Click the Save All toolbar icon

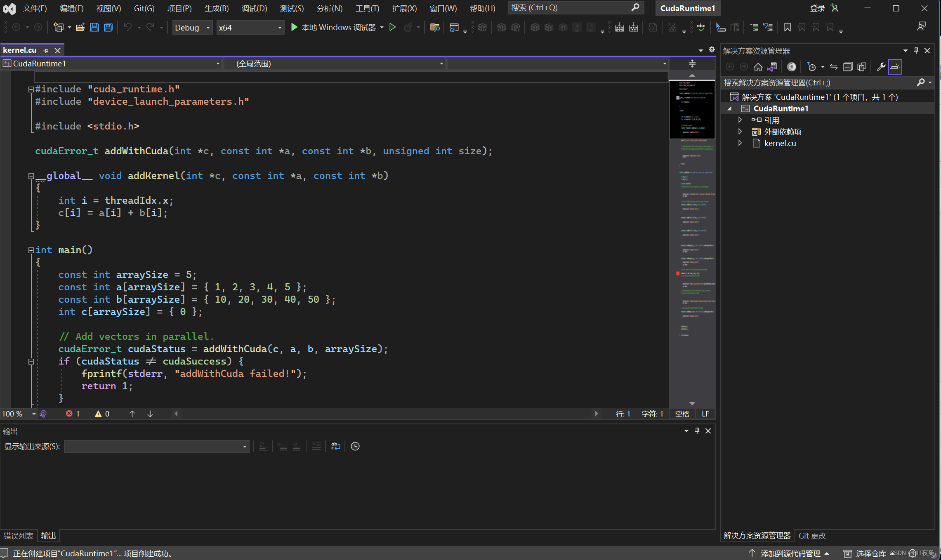tap(108, 28)
